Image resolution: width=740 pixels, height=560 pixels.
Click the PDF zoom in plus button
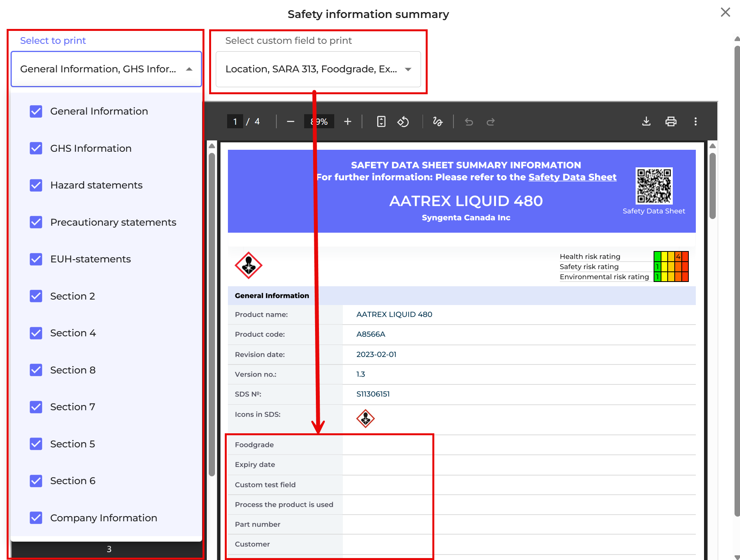click(348, 122)
